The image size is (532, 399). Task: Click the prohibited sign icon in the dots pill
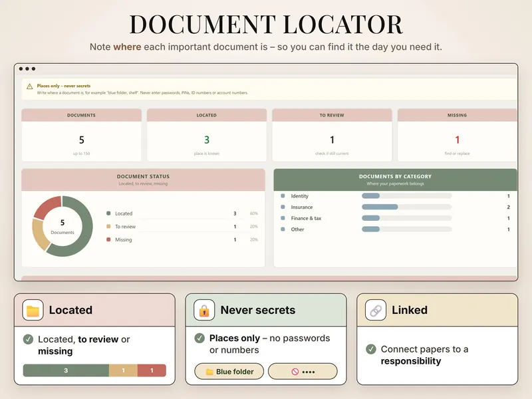point(295,372)
